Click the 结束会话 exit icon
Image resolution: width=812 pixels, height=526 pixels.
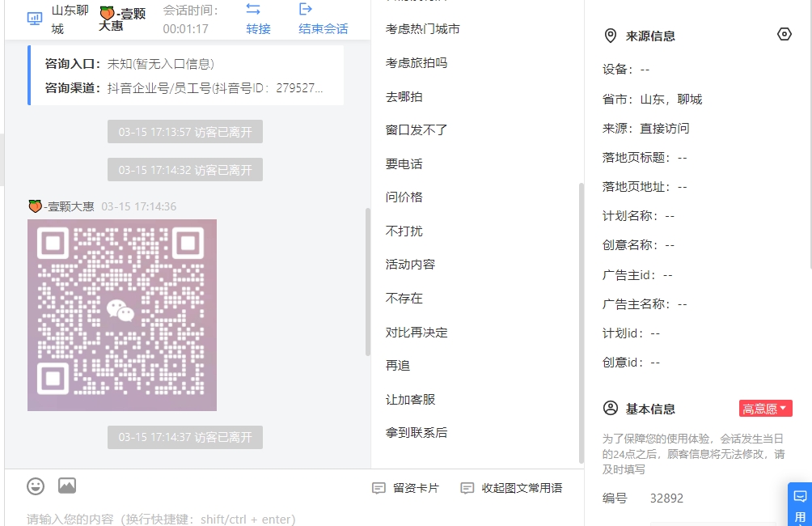click(x=306, y=9)
